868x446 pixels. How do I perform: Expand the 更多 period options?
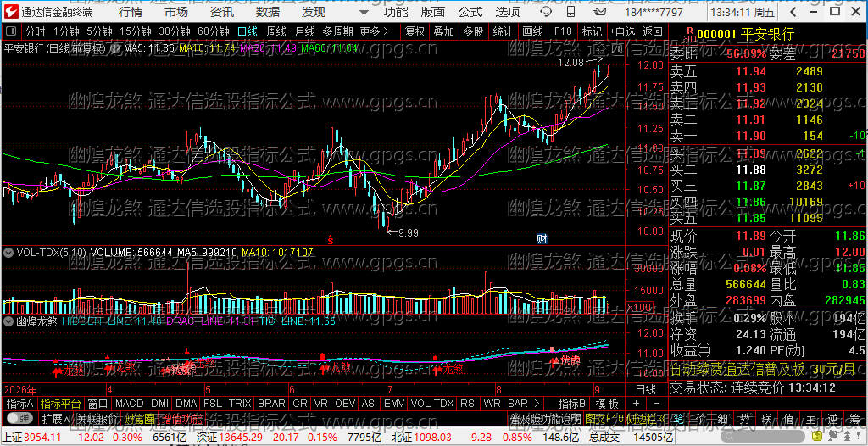click(x=374, y=31)
